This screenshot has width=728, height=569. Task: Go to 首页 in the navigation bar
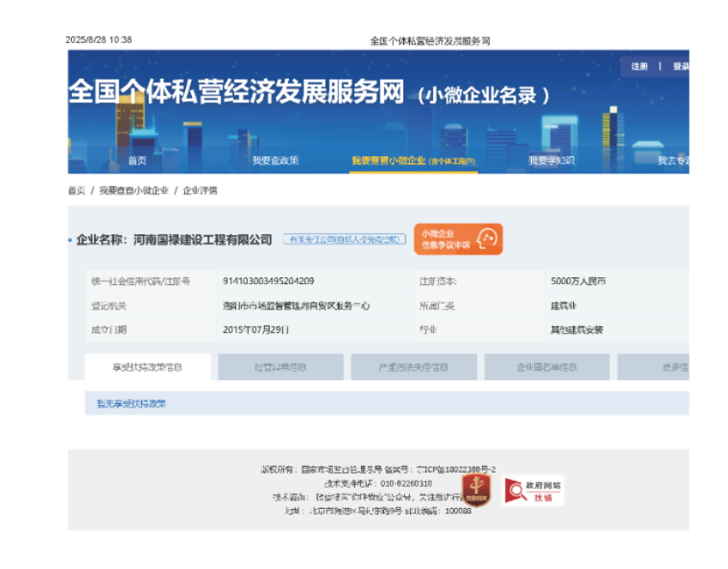click(x=137, y=161)
